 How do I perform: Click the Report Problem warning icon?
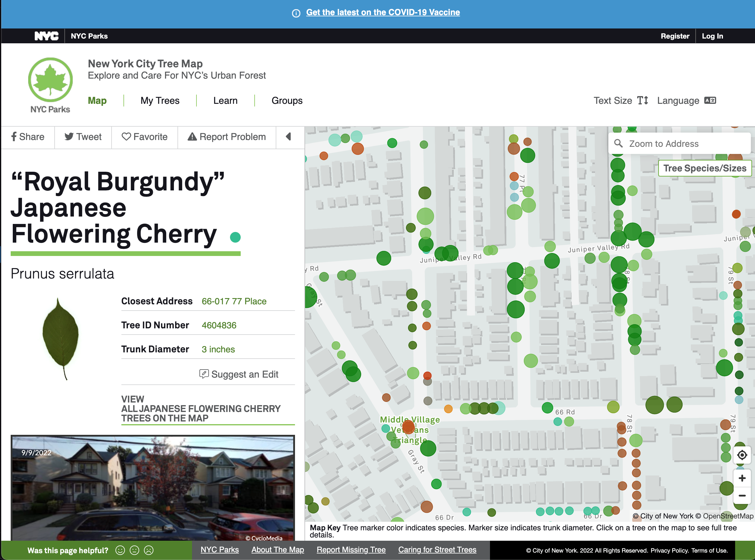pos(192,137)
